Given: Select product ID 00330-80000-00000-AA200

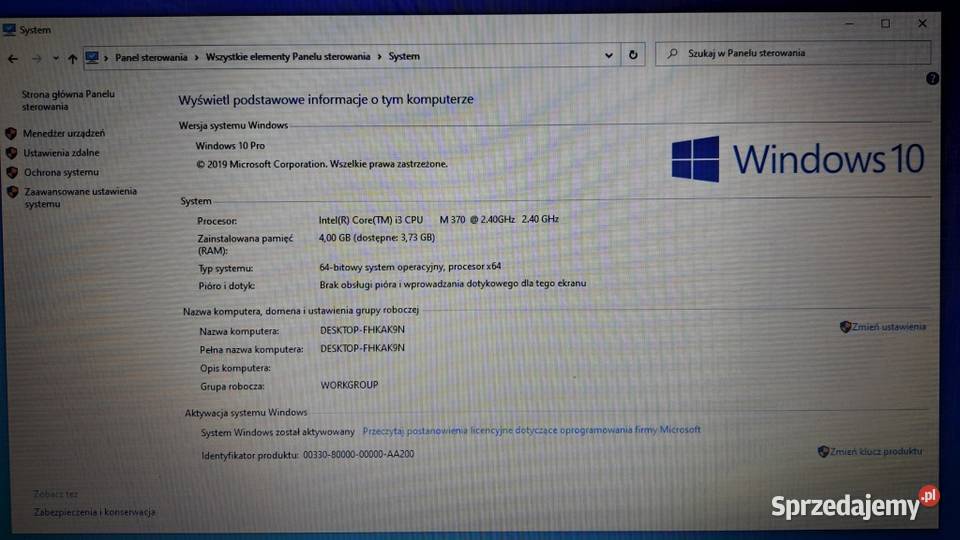Looking at the screenshot, I should [359, 454].
